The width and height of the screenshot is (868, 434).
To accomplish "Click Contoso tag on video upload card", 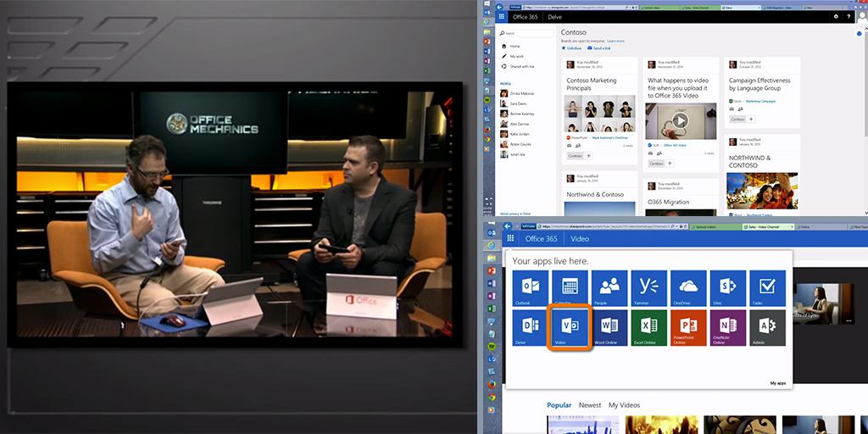I will [656, 164].
